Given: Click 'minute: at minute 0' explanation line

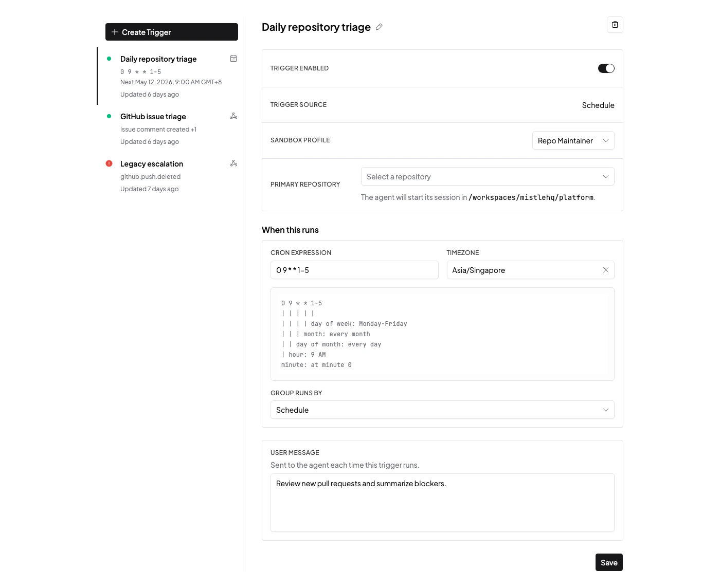Looking at the screenshot, I should (316, 365).
